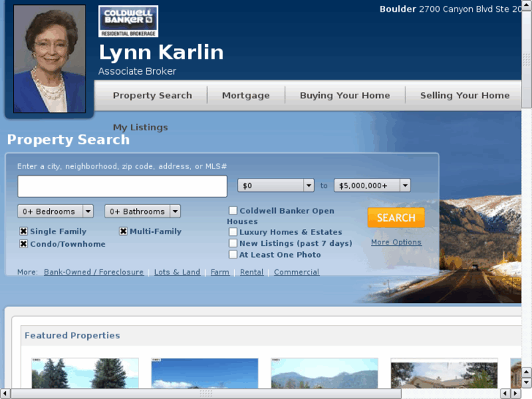Open the More Options link
532x399 pixels.
[x=396, y=242]
